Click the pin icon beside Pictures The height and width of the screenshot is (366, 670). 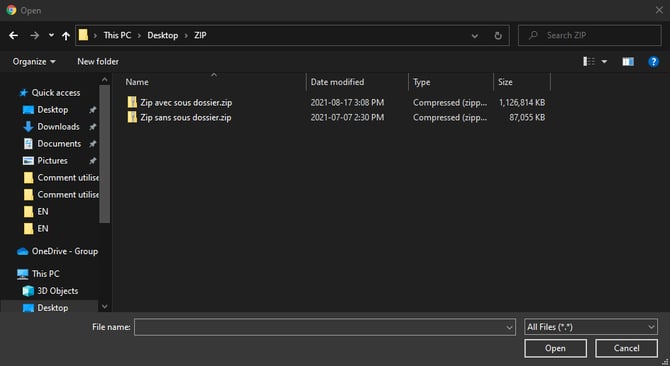coord(92,161)
